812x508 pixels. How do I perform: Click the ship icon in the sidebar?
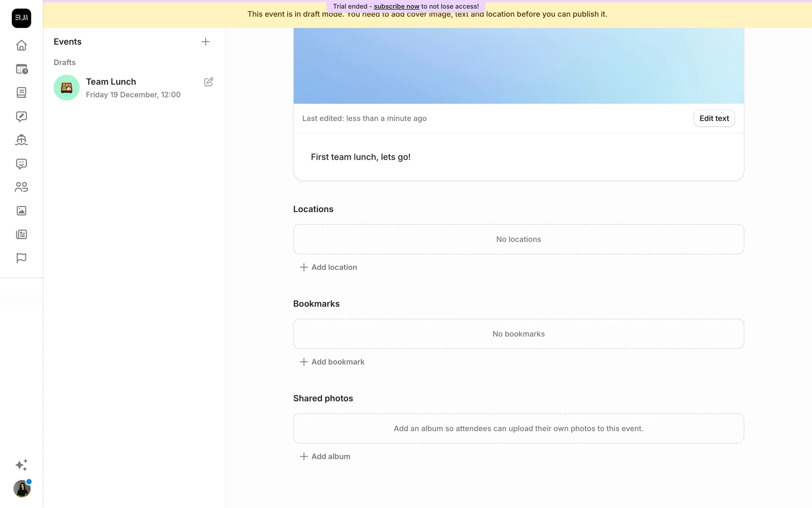click(x=21, y=140)
